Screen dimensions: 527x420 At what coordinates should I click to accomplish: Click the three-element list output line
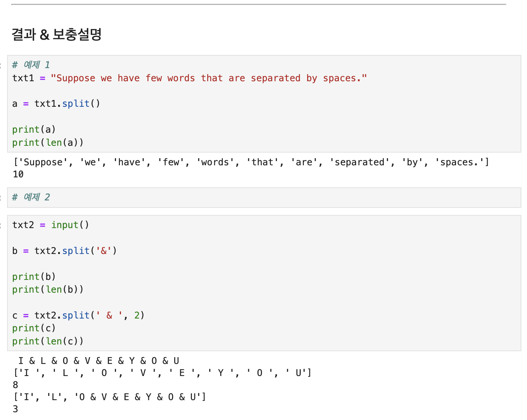[x=110, y=397]
